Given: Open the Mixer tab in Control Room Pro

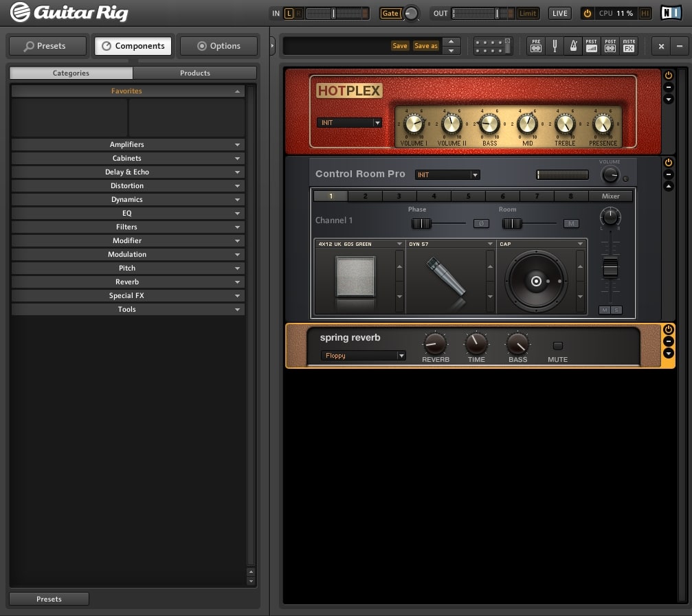Looking at the screenshot, I should tap(611, 196).
